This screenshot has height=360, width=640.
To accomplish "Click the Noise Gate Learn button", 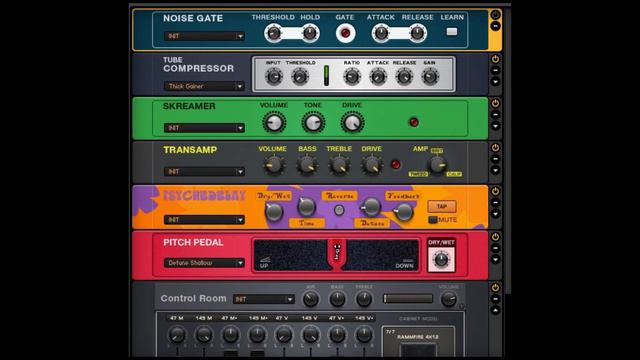I will coord(451,31).
